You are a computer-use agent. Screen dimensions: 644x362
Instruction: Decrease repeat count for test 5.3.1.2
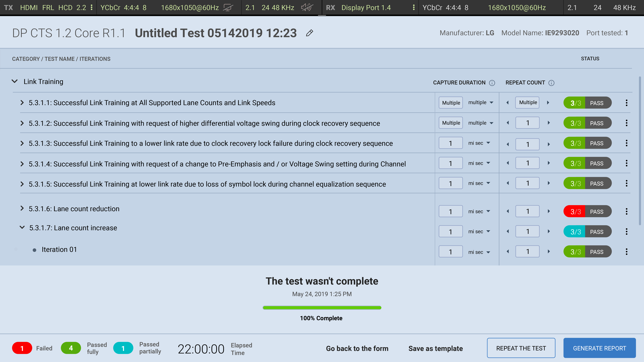tap(508, 123)
